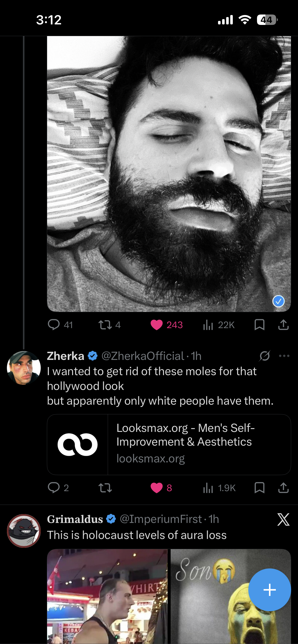Open more options on Zherka's post

(284, 356)
